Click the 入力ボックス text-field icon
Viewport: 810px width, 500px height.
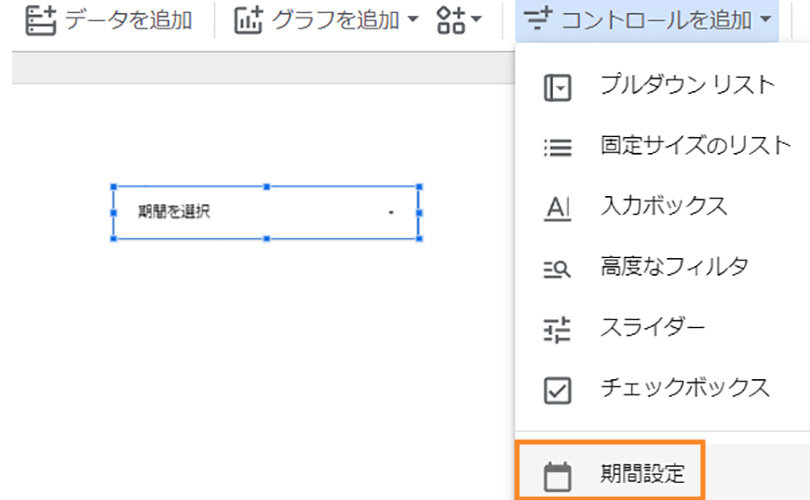[x=557, y=208]
